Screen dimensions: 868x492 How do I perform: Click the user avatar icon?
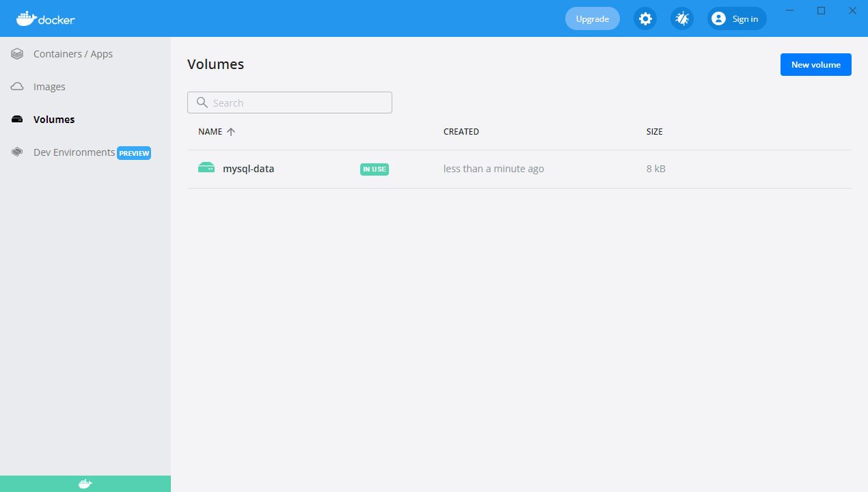718,18
